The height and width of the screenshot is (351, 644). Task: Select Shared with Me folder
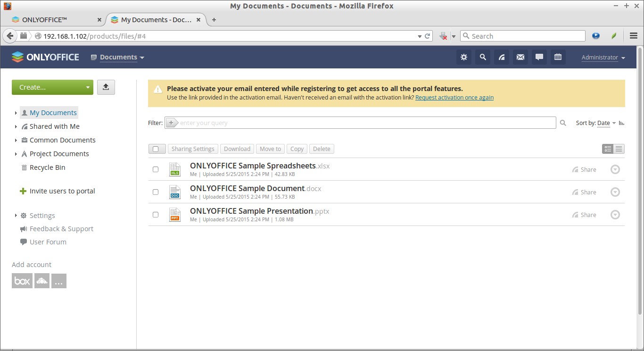click(x=54, y=126)
